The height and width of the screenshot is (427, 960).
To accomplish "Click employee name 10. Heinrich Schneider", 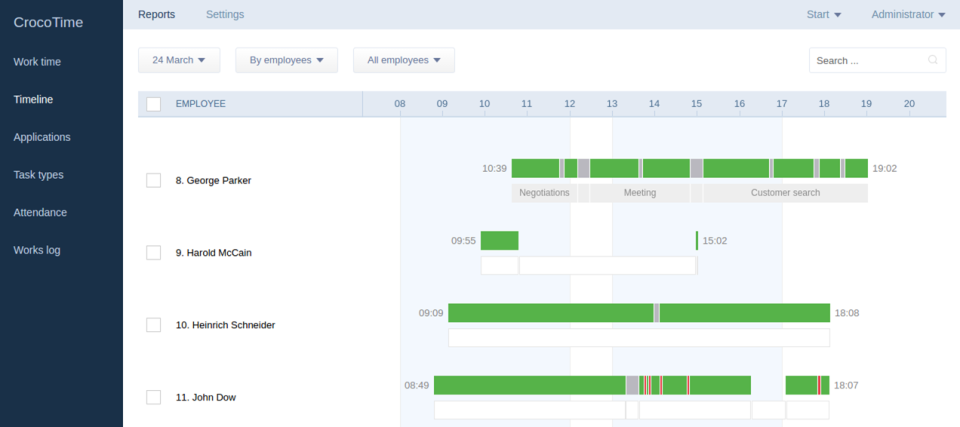I will click(225, 325).
